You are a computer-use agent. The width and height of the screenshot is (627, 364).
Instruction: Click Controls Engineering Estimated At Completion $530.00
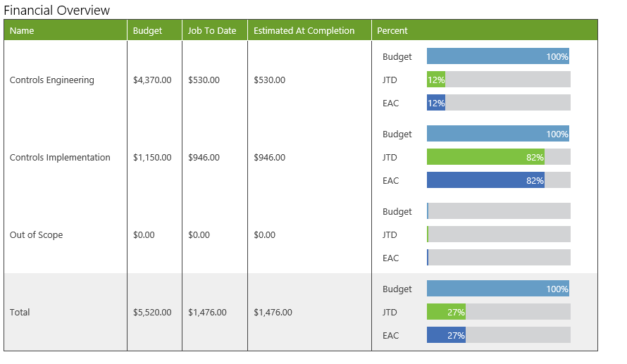270,80
